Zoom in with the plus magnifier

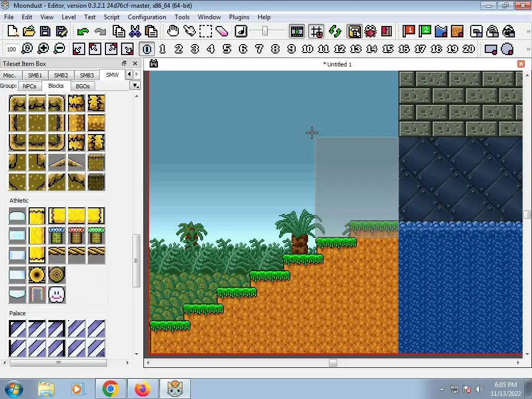[x=43, y=49]
